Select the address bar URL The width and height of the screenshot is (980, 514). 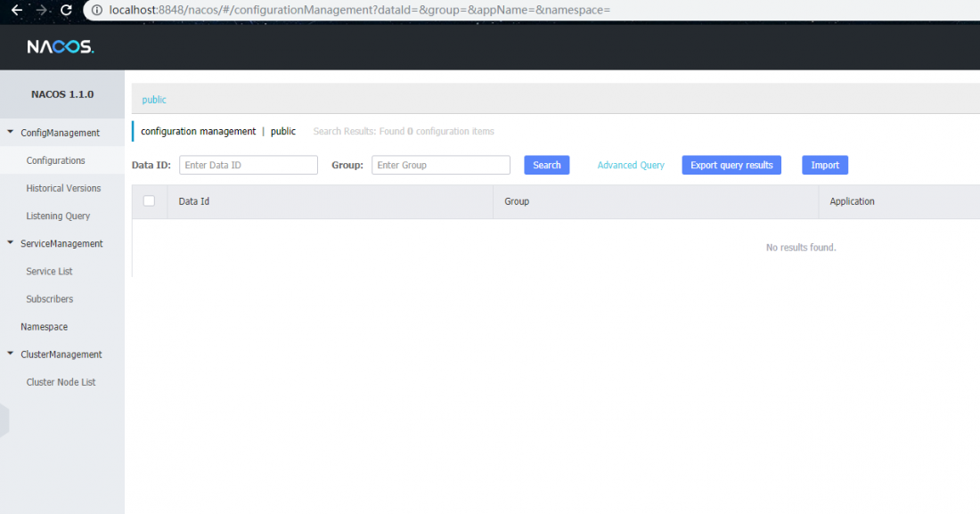tap(359, 10)
